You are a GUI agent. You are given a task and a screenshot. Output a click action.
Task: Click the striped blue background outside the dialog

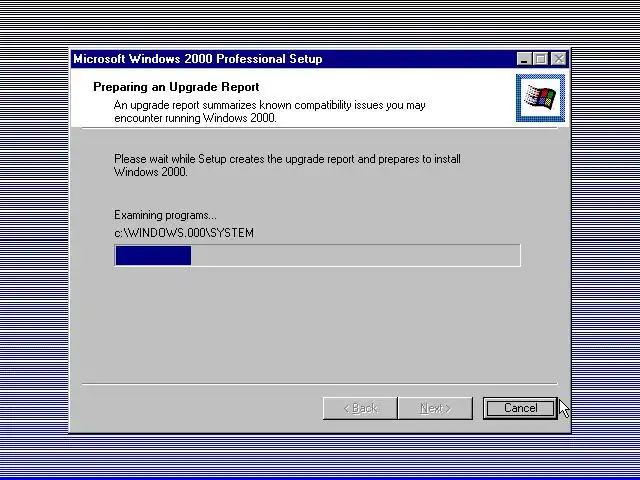click(34, 245)
